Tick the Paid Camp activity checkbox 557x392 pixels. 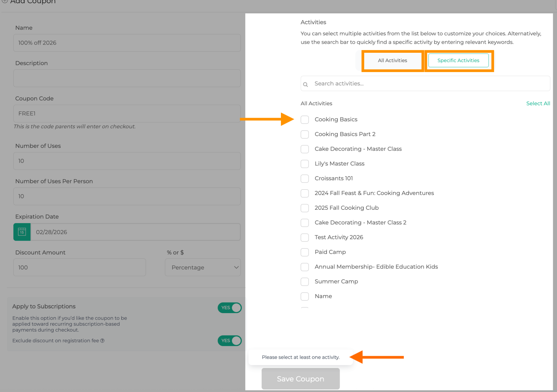305,252
